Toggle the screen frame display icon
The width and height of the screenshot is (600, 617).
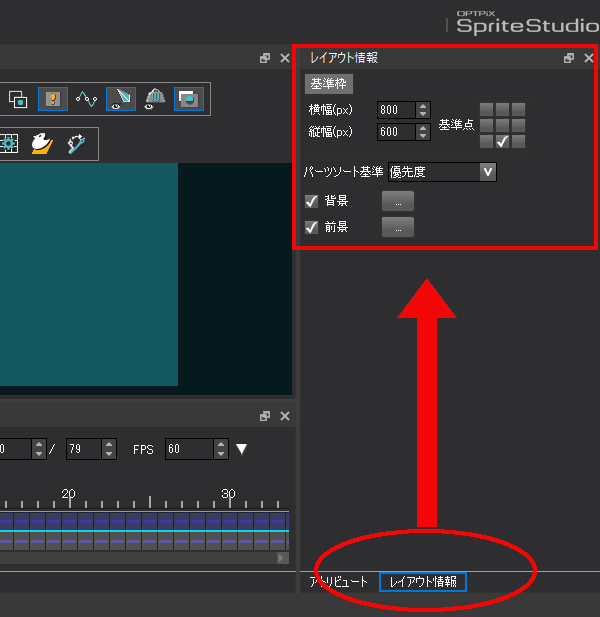coord(189,99)
